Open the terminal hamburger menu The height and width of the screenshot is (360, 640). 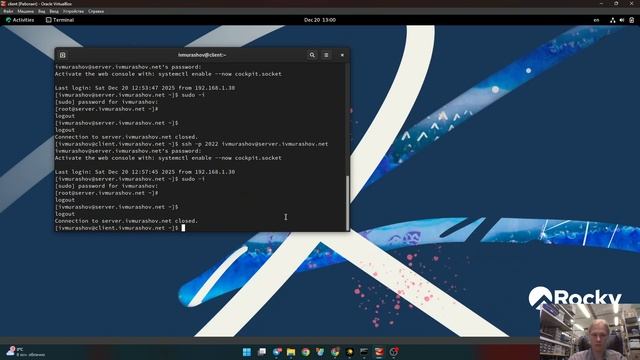click(326, 55)
